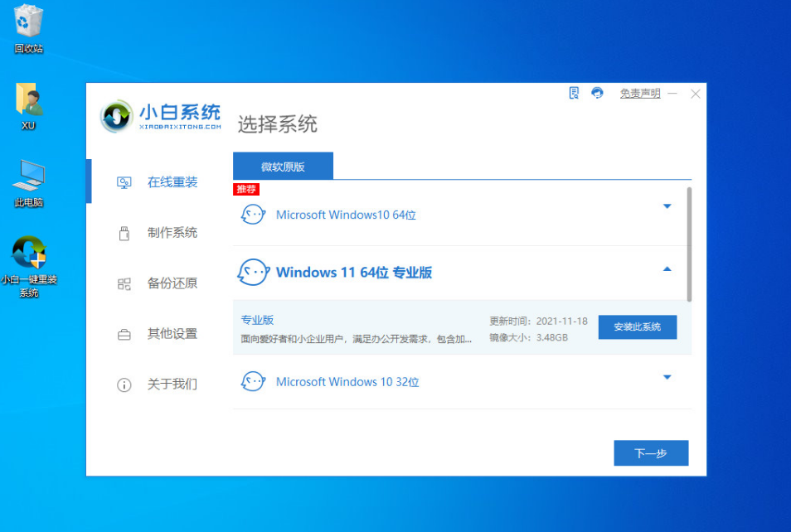Screen dimensions: 791x532
Task: Expand the Microsoft Windows10 64位 entry
Action: point(667,206)
